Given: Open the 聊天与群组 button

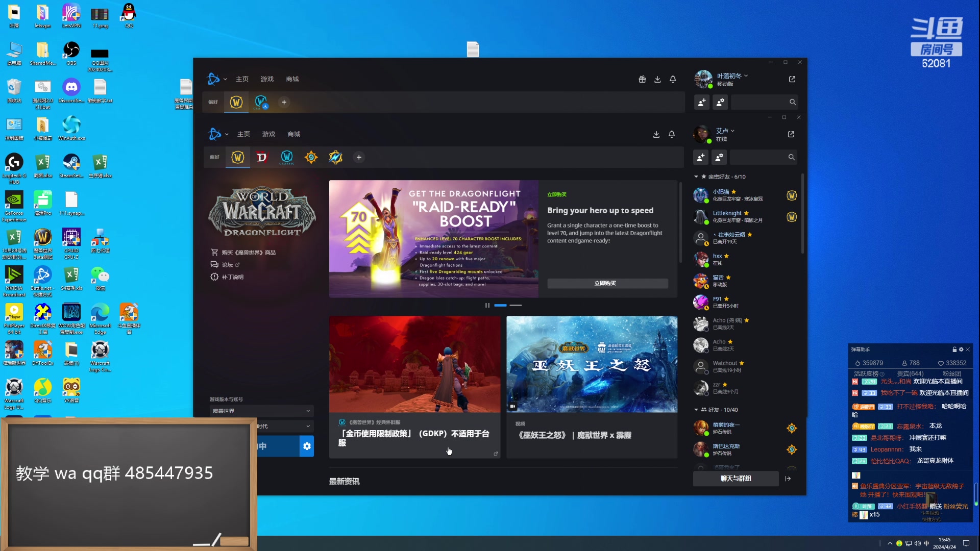Looking at the screenshot, I should pos(736,479).
